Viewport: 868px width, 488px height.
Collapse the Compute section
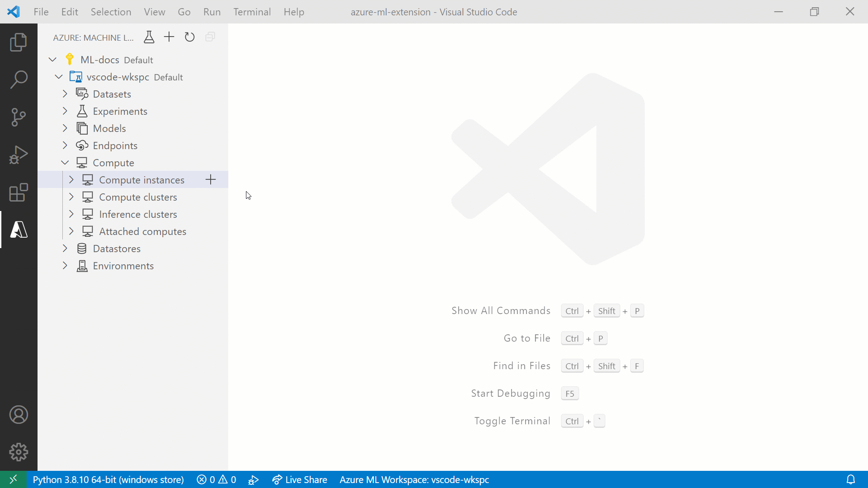click(x=64, y=162)
